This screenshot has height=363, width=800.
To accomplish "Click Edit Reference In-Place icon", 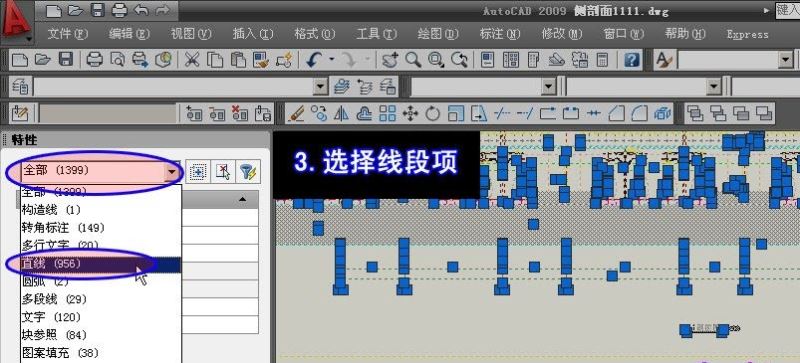I will [20, 113].
